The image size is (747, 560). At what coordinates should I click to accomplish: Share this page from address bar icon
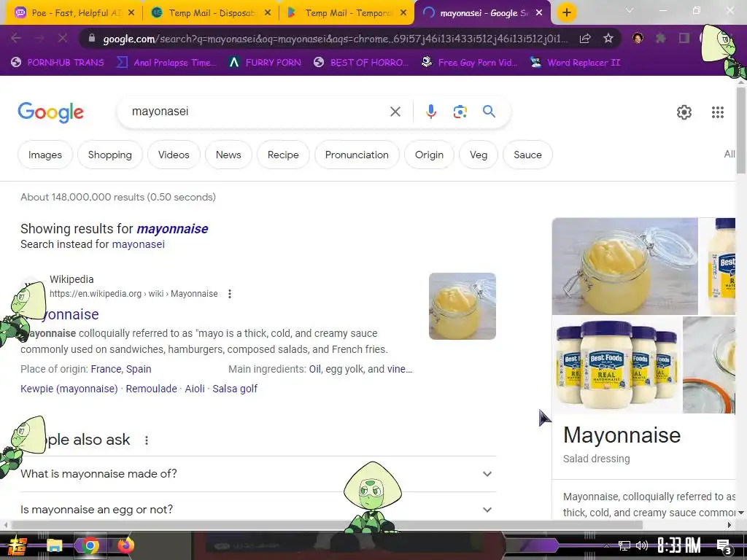[585, 39]
